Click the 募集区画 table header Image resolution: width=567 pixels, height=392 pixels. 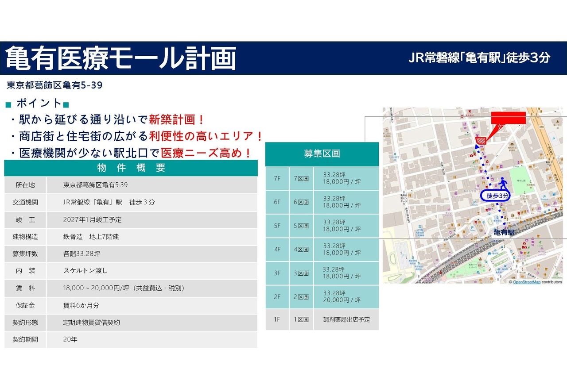coord(322,154)
